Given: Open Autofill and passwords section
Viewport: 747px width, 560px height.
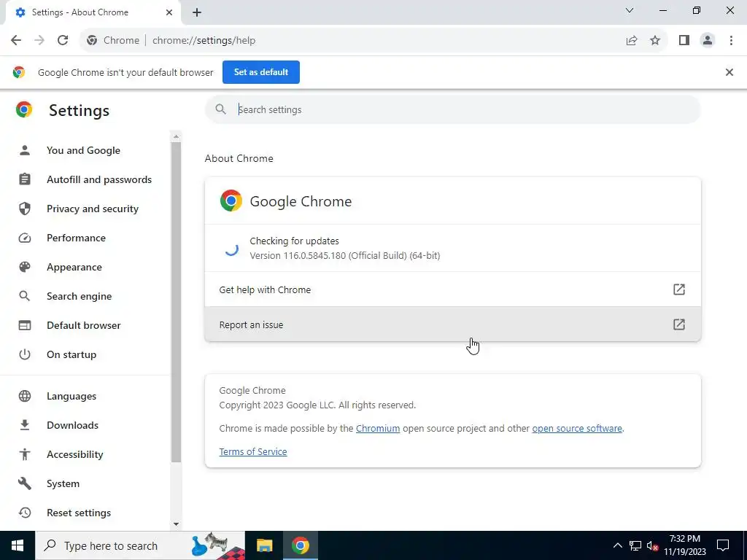Looking at the screenshot, I should [x=99, y=179].
